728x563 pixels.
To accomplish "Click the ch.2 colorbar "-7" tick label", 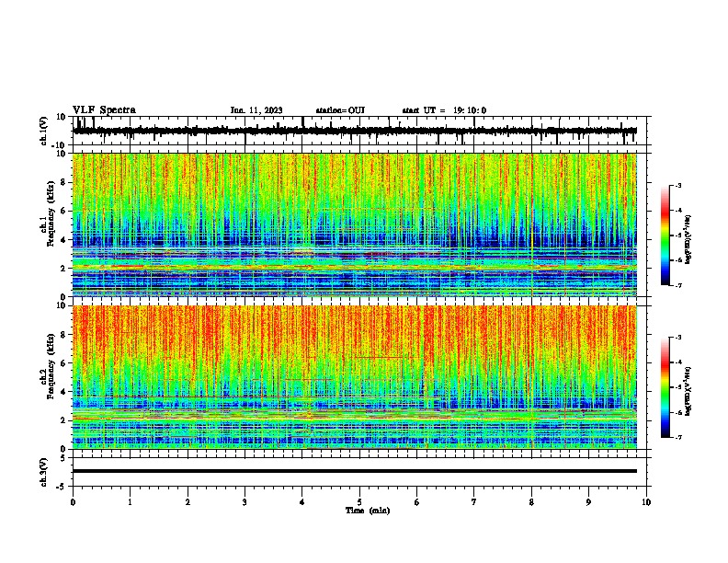I will point(677,438).
